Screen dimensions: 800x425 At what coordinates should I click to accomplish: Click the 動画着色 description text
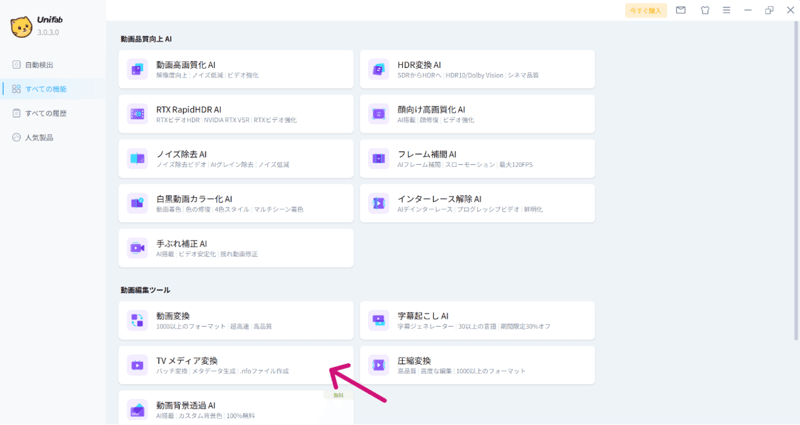168,210
